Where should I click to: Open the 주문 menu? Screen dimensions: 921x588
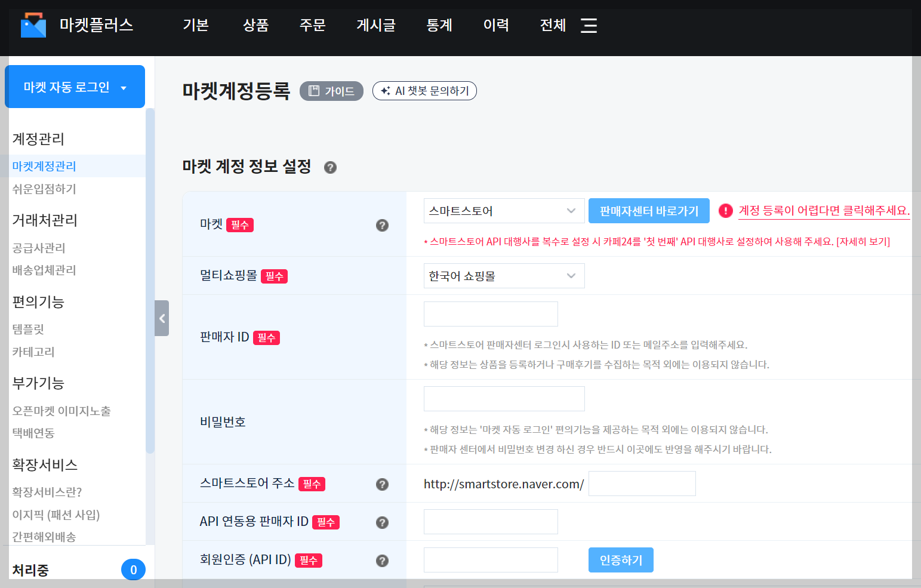pyautogui.click(x=312, y=25)
